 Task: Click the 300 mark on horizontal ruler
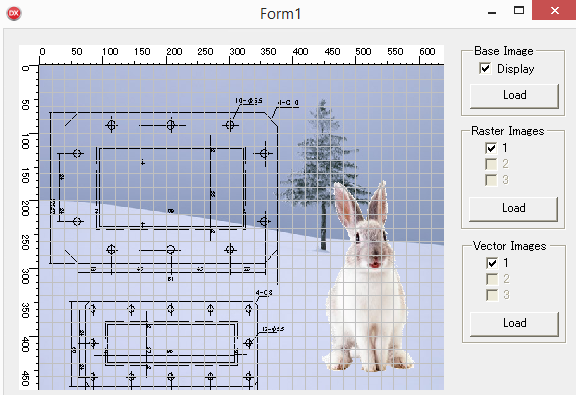coord(237,51)
